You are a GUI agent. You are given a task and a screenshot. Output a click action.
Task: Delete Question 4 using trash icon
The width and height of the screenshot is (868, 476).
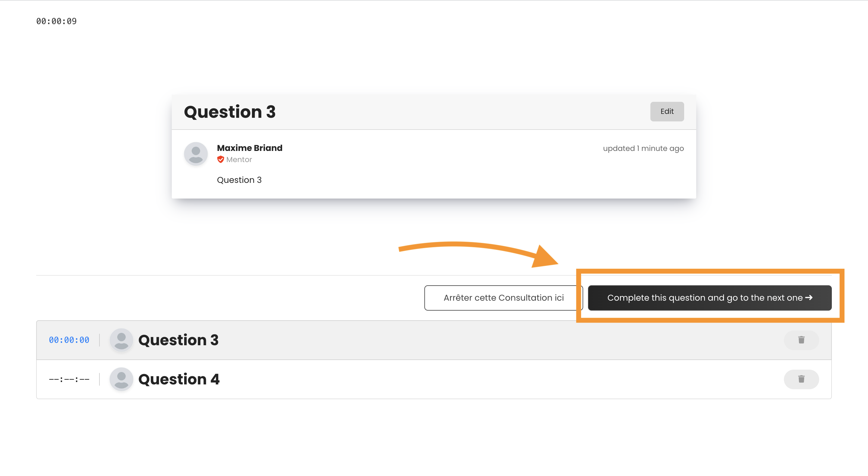pyautogui.click(x=801, y=379)
